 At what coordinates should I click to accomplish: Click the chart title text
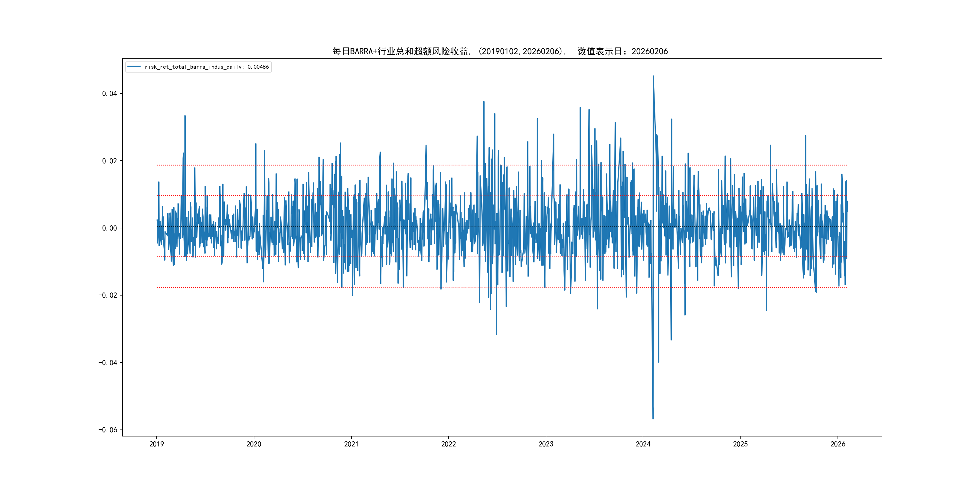coord(500,51)
